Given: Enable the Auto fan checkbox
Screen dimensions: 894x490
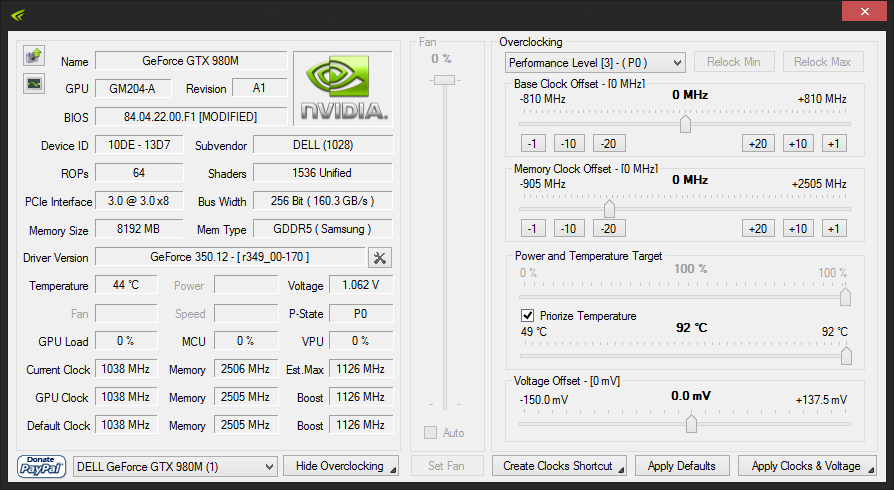Looking at the screenshot, I should [430, 432].
